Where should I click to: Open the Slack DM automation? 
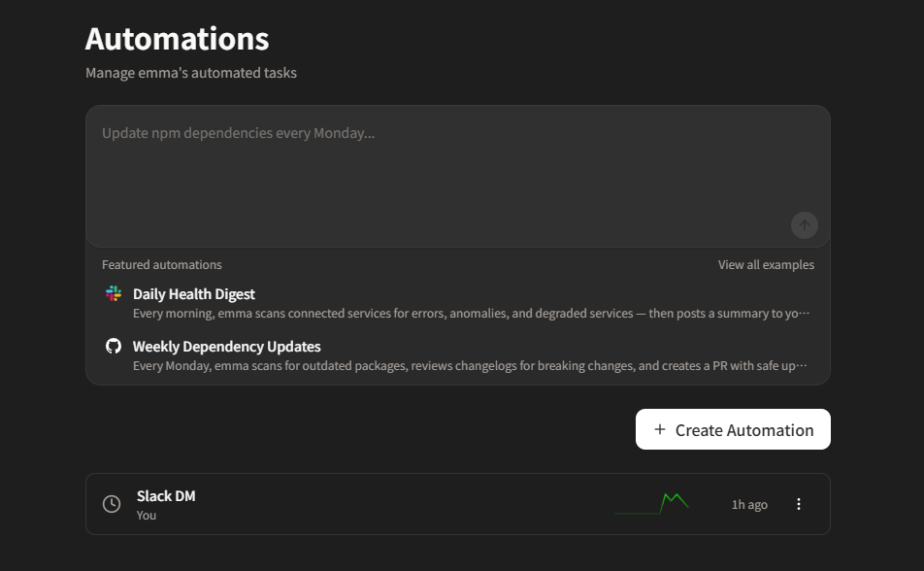click(x=458, y=504)
